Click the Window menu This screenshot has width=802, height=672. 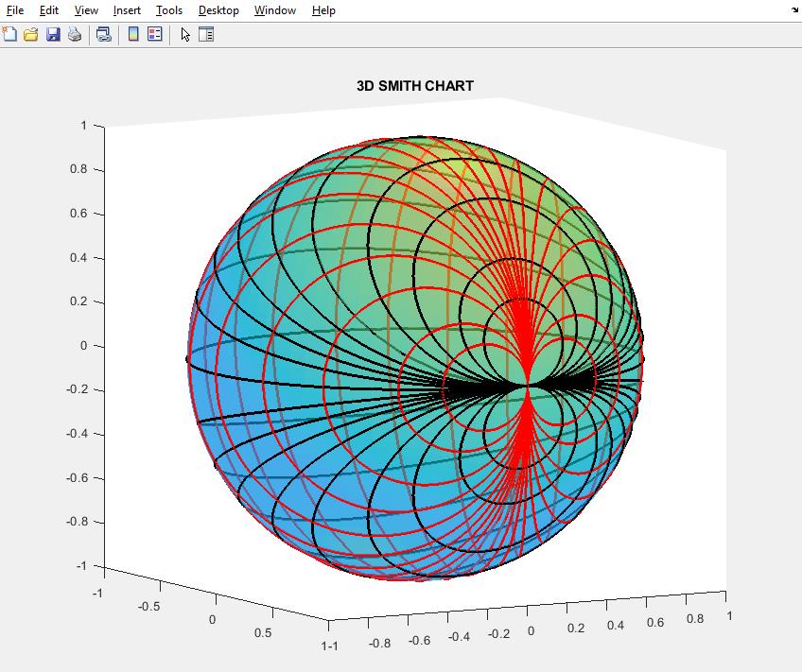[x=275, y=10]
